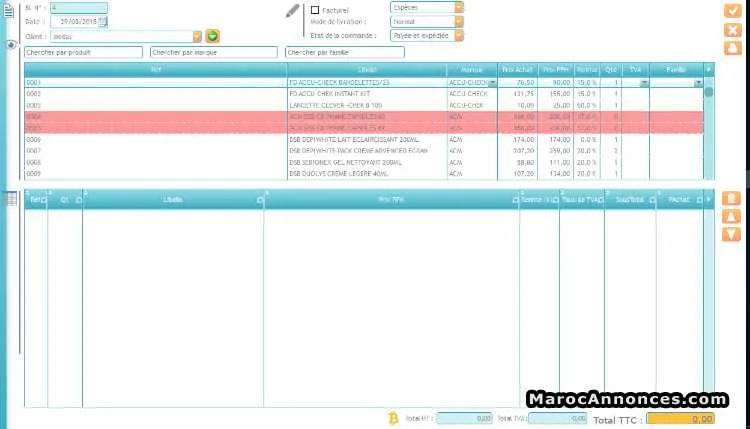The height and width of the screenshot is (429, 750).
Task: Click the gold coin icon next to Total HT
Action: (393, 418)
